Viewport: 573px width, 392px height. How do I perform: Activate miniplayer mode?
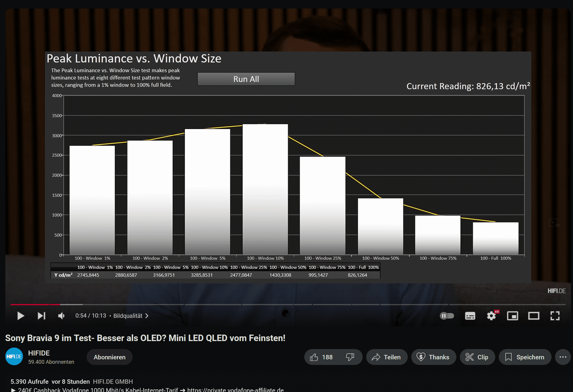(x=513, y=316)
